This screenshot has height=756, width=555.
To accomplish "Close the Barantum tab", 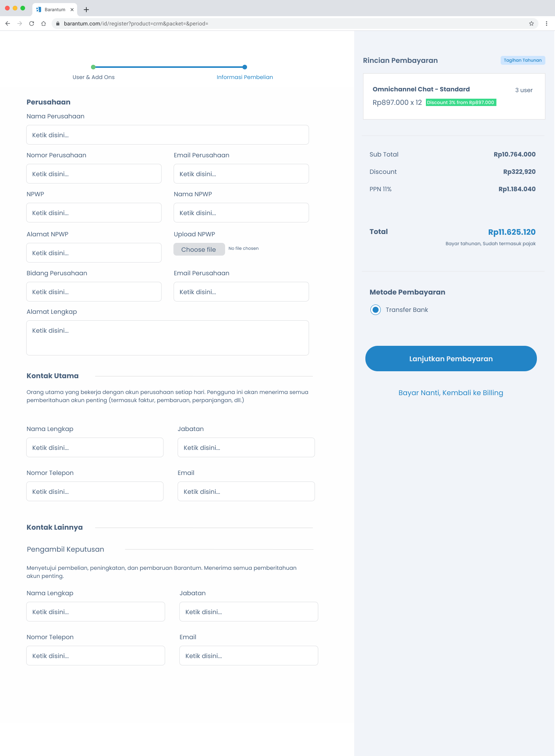I will pos(72,10).
